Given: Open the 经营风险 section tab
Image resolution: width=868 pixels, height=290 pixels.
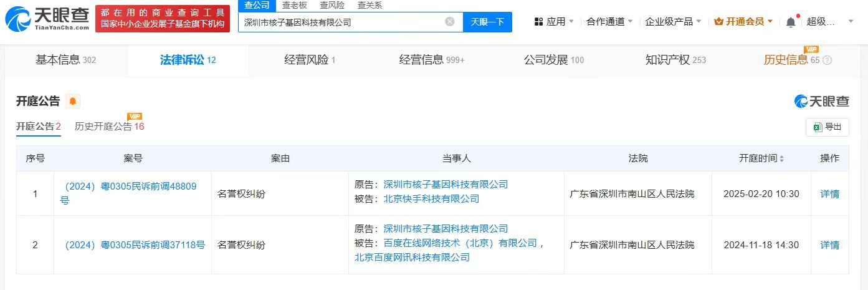Looking at the screenshot, I should coord(310,60).
